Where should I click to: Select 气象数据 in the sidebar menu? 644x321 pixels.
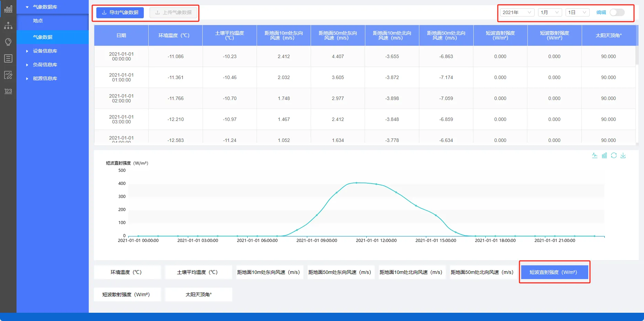[53, 37]
